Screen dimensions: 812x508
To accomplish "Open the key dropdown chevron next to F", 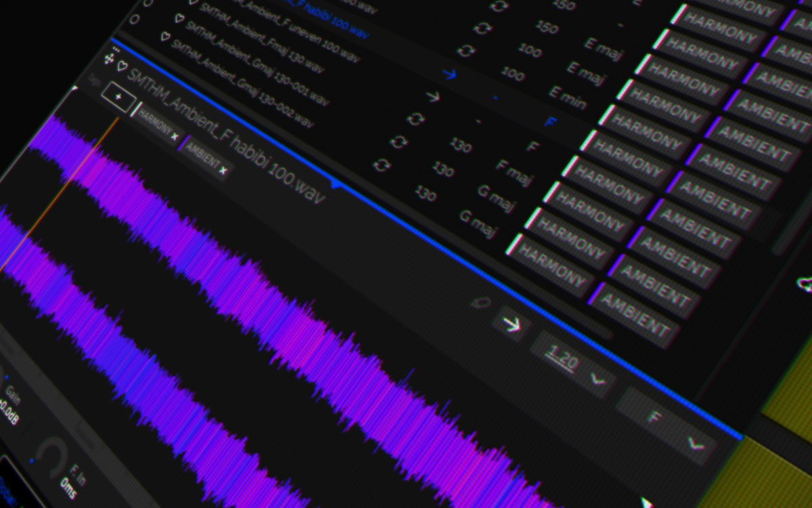I will point(696,444).
